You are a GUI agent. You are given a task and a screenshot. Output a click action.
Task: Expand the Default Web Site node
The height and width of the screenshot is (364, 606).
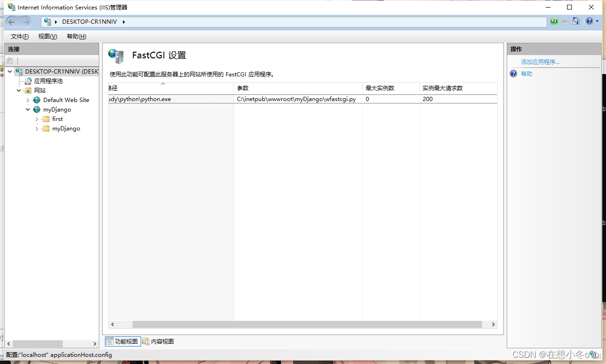tap(28, 100)
